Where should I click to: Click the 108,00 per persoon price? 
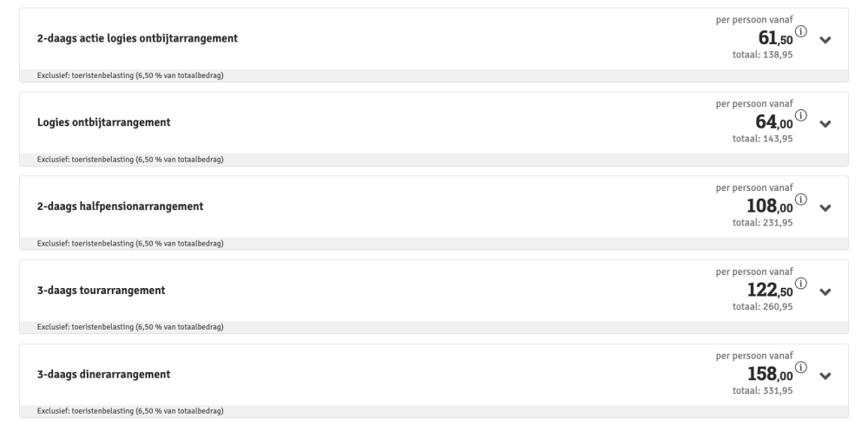pyautogui.click(x=767, y=206)
